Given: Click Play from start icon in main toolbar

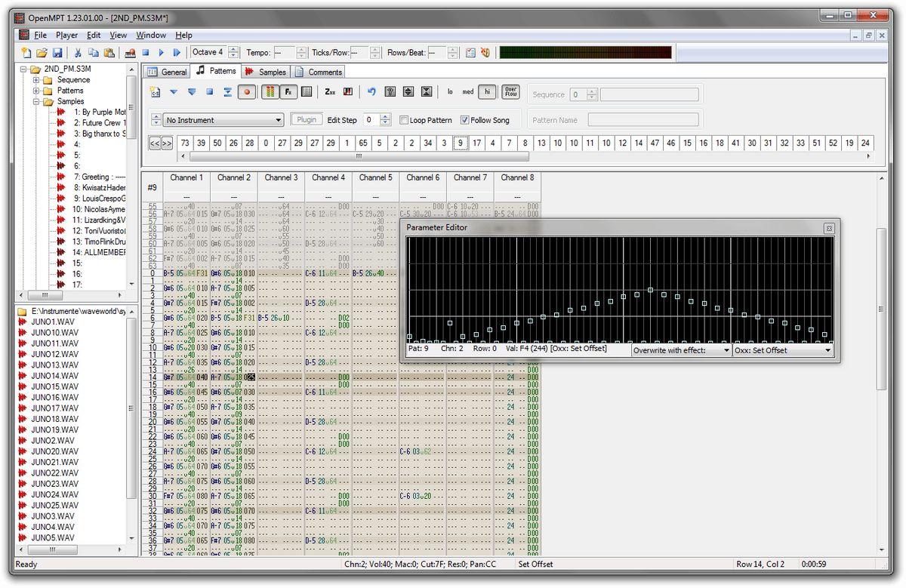Looking at the screenshot, I should click(x=177, y=53).
